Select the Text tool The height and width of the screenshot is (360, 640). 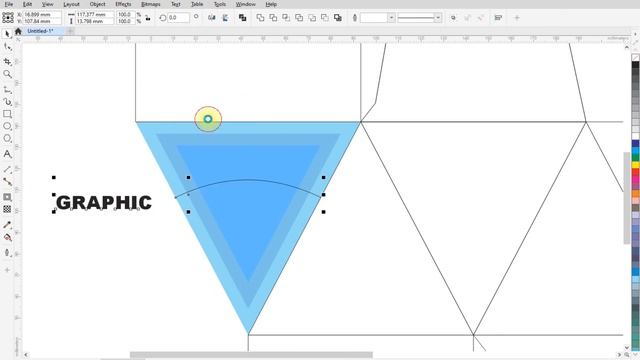[7, 154]
